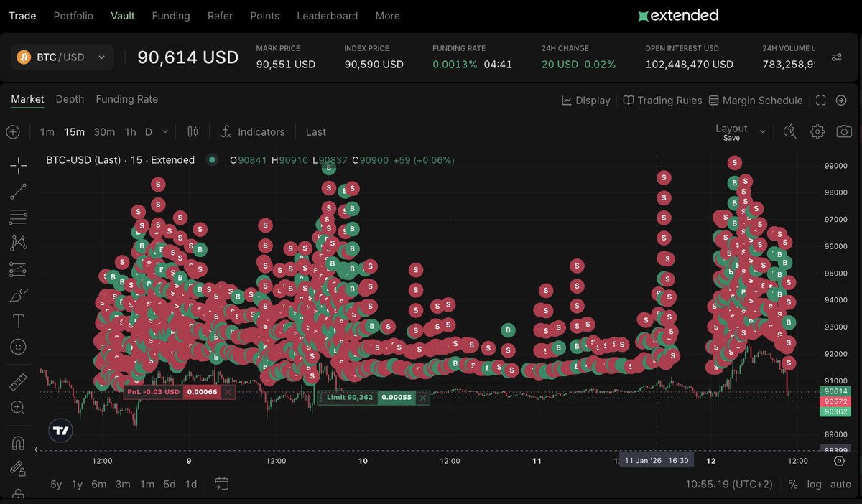Select the 30m timeframe
This screenshot has height=504, width=862.
(x=104, y=131)
